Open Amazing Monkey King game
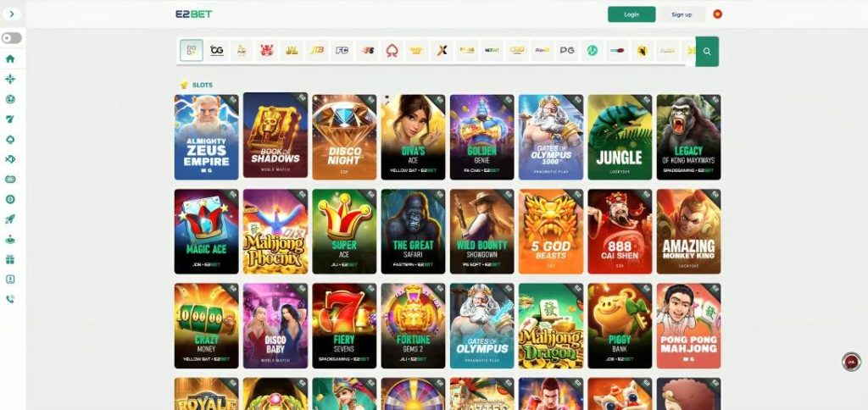 pyautogui.click(x=688, y=231)
